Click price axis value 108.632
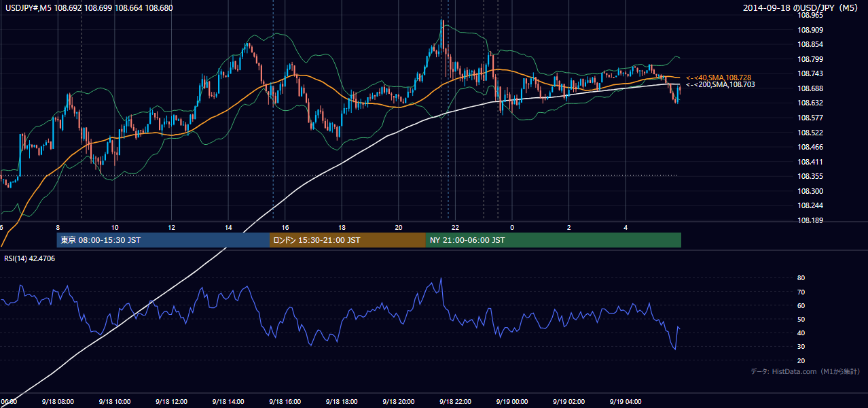The width and height of the screenshot is (868, 408). click(810, 103)
